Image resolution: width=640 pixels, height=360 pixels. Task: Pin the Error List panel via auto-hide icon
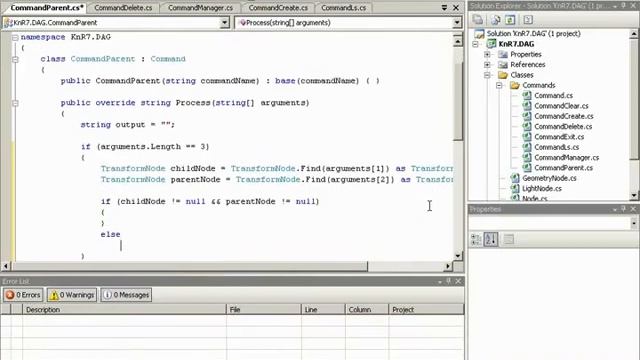tap(449, 281)
